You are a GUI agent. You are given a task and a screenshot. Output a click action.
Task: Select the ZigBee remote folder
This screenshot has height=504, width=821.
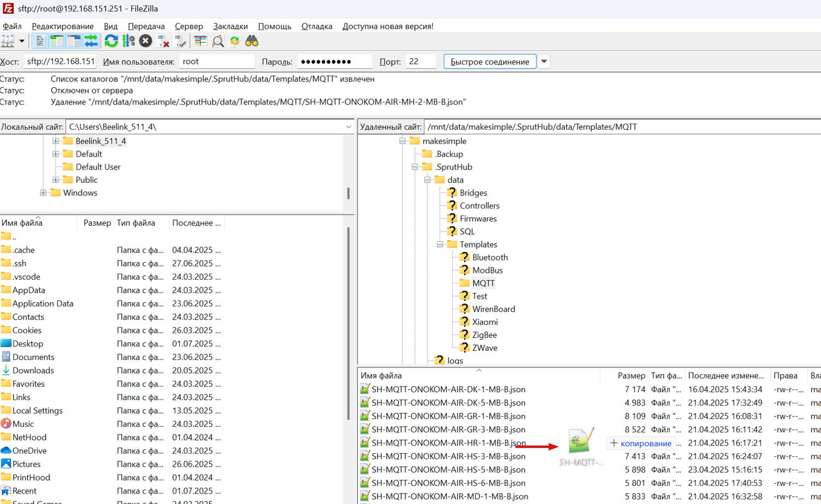click(484, 335)
